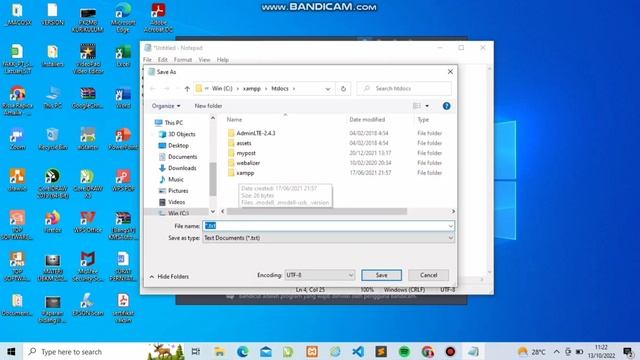Open the Mail app on taskbar
Image resolution: width=640 pixels, height=360 pixels.
coord(266,351)
